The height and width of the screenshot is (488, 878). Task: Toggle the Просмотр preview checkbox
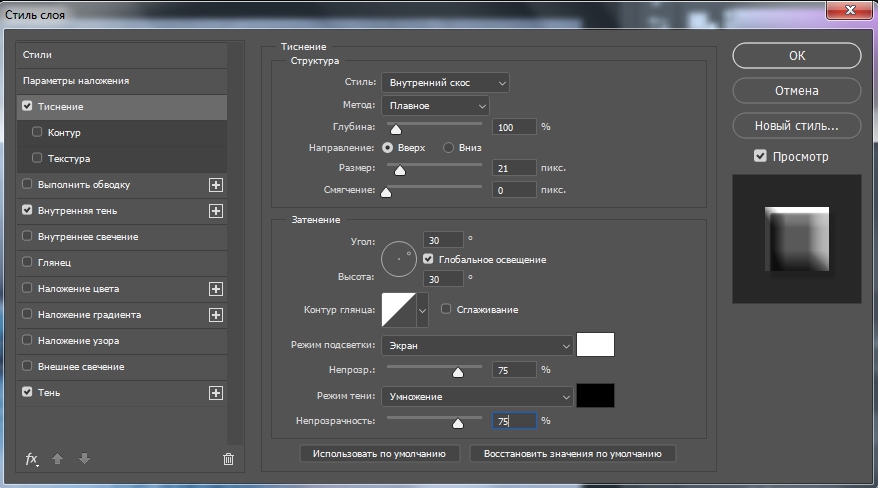point(760,156)
